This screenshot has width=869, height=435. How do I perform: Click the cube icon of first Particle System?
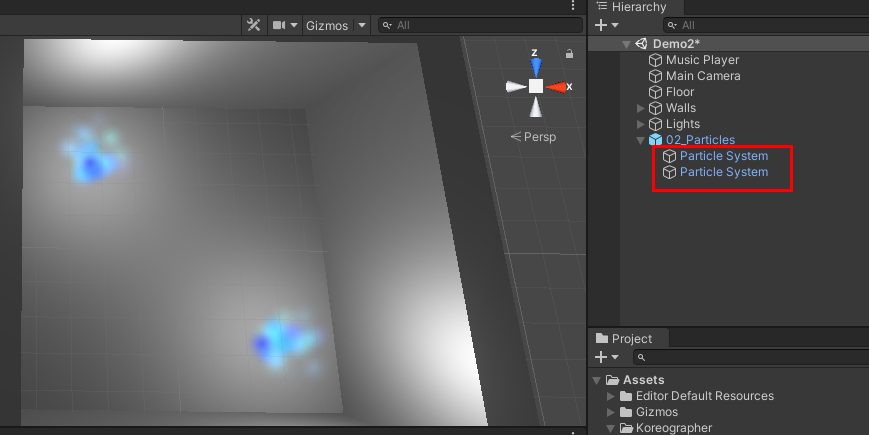(x=669, y=156)
